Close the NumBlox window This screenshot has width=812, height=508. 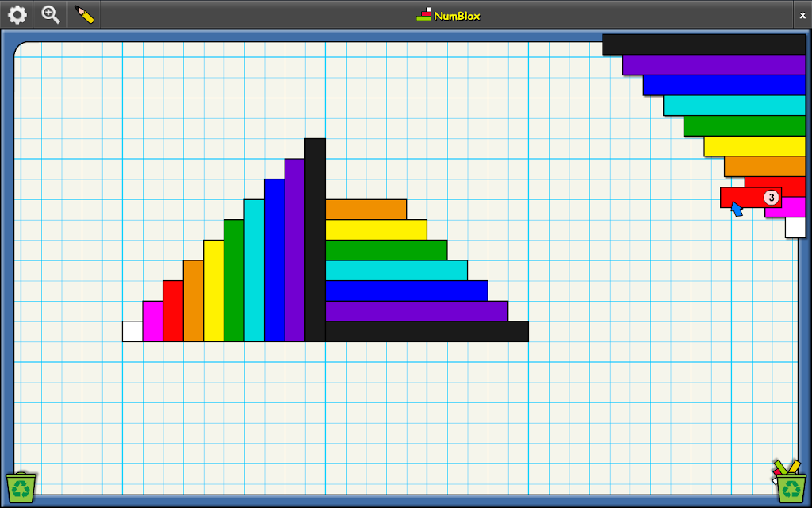tap(802, 15)
